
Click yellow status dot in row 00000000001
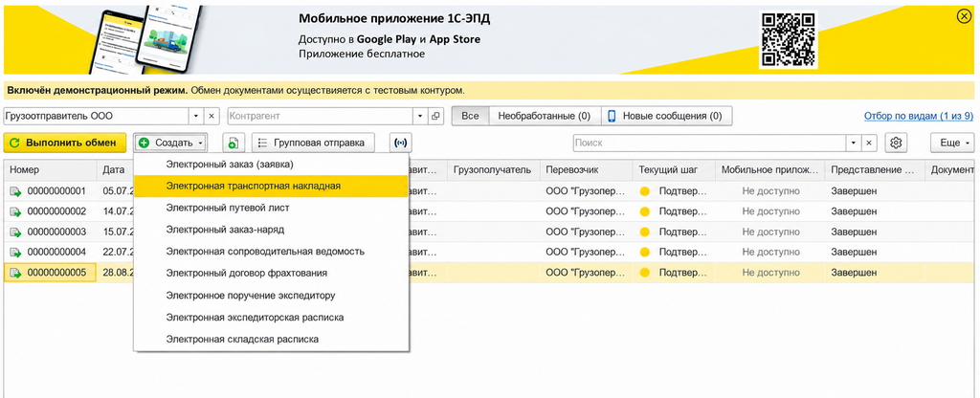pos(645,191)
